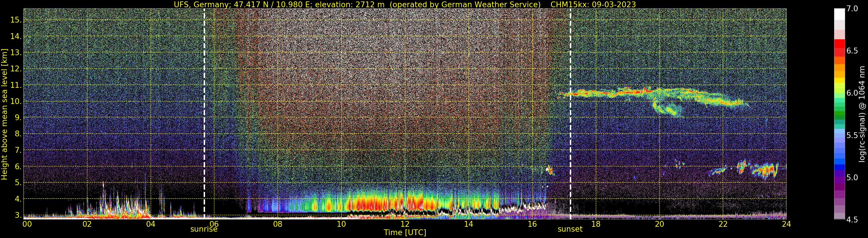
Task: Click the "Time [UTC]" axis label
Action: pyautogui.click(x=405, y=233)
